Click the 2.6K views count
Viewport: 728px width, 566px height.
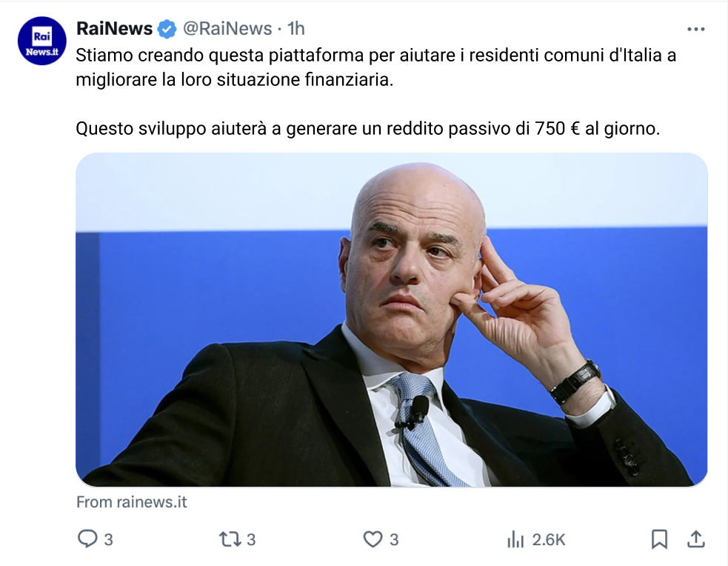click(549, 539)
